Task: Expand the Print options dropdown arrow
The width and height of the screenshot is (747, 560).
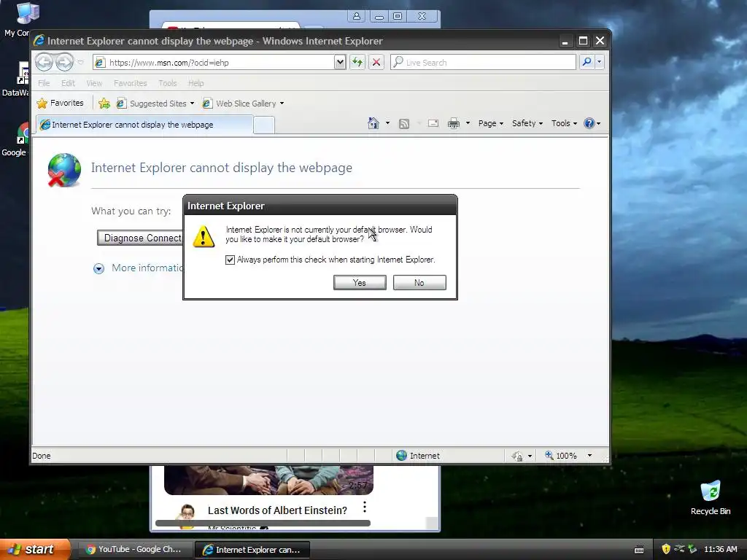Action: click(x=468, y=123)
